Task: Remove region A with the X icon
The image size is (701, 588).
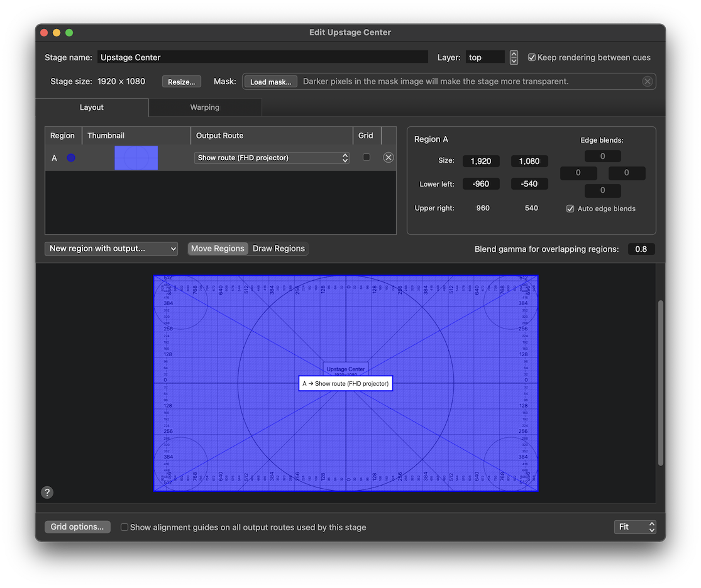Action: pyautogui.click(x=389, y=158)
